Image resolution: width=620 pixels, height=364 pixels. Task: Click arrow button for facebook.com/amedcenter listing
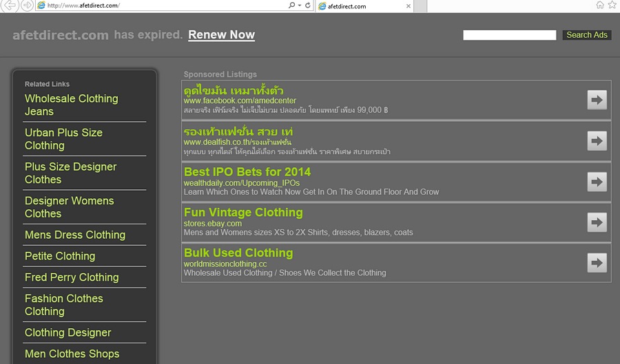tap(597, 100)
